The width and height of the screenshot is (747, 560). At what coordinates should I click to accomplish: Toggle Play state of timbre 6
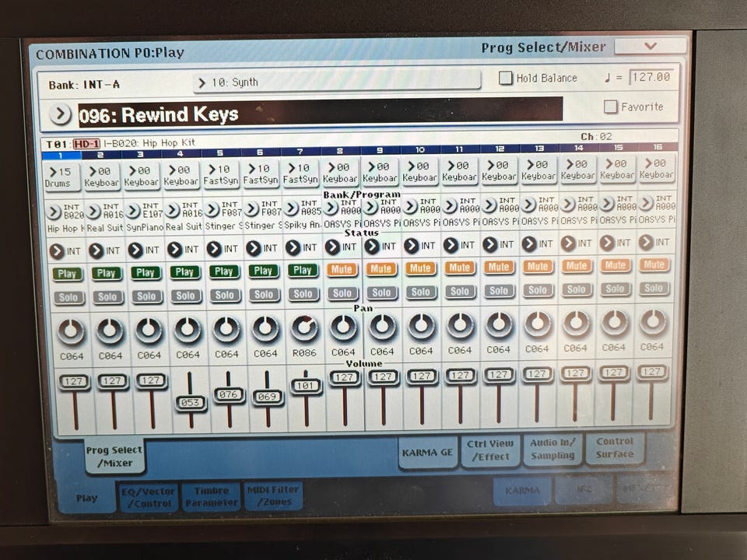tap(263, 271)
